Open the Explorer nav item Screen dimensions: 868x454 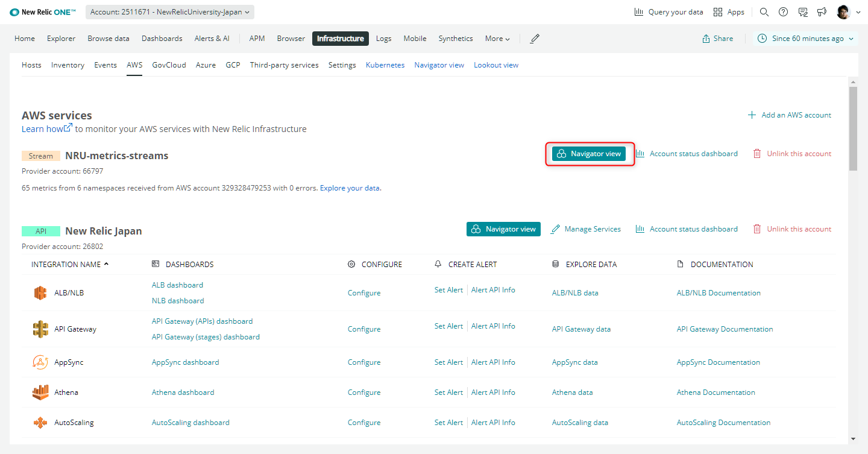coord(61,39)
